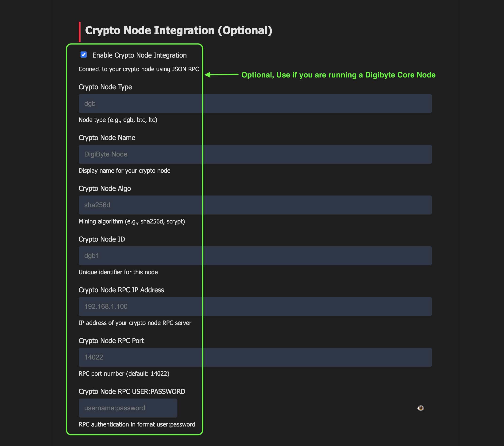Click the Crypto Node RPC USER:PASSWORD label
The image size is (504, 446).
tap(132, 391)
